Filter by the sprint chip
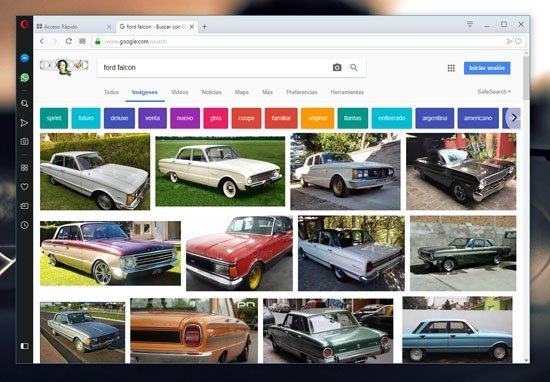Viewport: 550px width, 382px height. click(54, 118)
